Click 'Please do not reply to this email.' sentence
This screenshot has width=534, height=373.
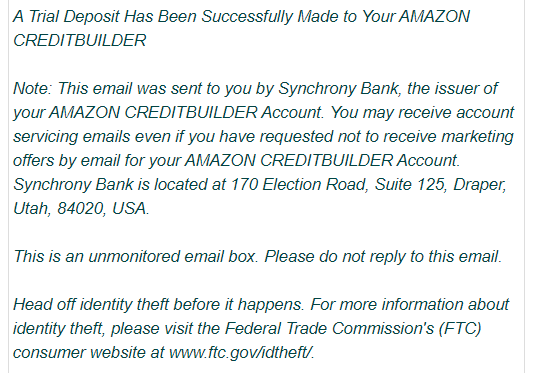click(383, 257)
